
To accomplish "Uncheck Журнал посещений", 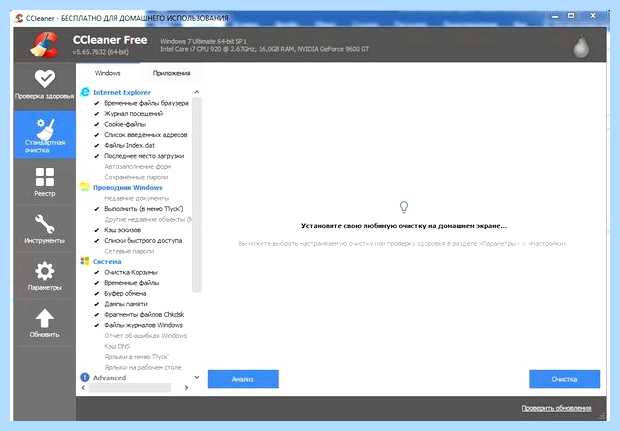I will 96,113.
